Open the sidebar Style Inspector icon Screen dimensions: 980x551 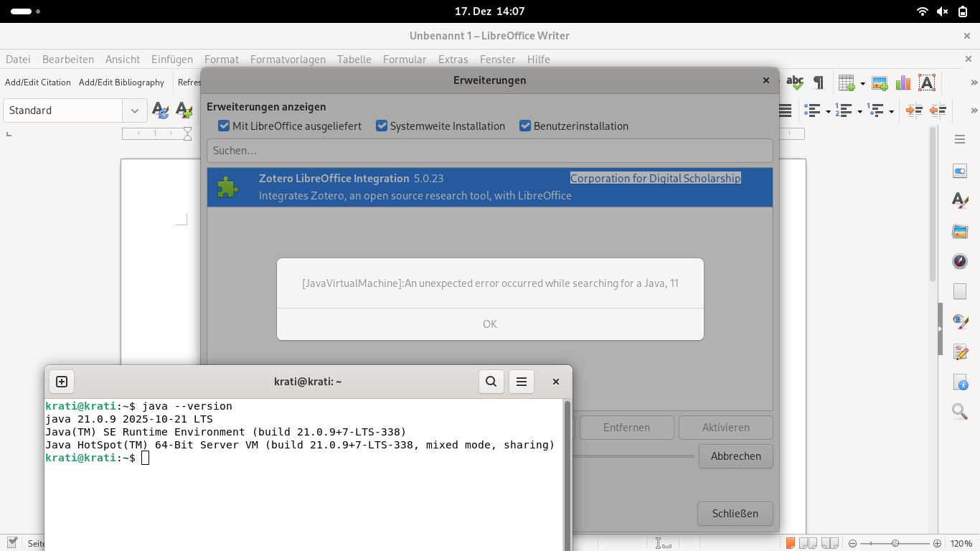coord(960,321)
